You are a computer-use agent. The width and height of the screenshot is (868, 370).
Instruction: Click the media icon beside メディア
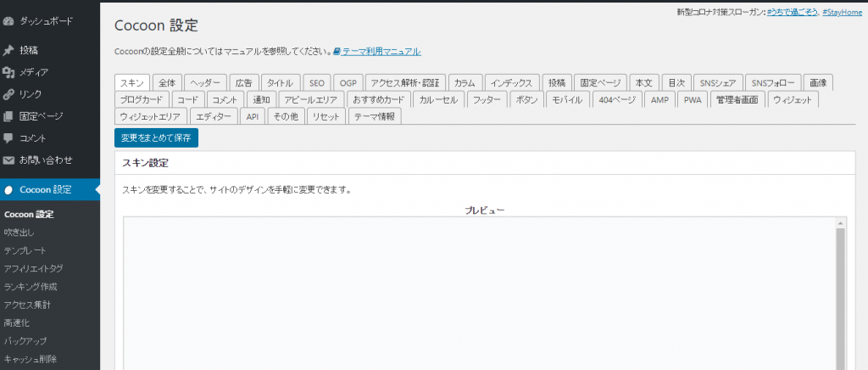(x=8, y=72)
